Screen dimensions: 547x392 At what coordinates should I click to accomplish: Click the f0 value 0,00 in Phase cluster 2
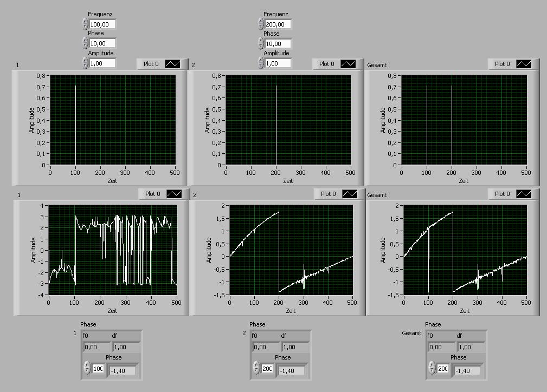point(266,347)
